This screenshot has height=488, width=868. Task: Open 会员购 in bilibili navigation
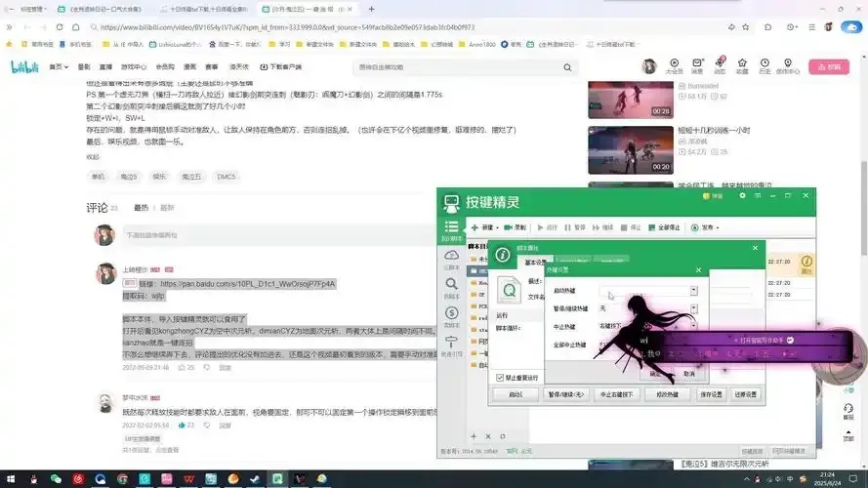(165, 67)
